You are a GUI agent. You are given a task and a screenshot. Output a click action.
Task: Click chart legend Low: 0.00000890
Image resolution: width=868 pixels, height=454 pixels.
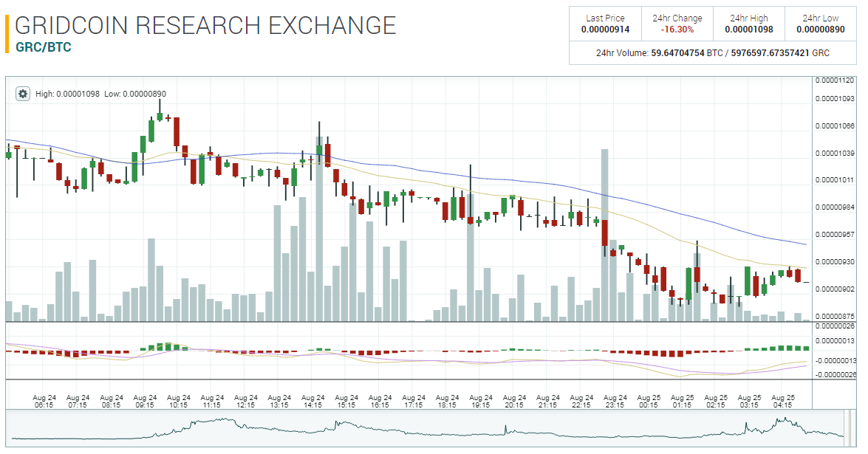[135, 94]
